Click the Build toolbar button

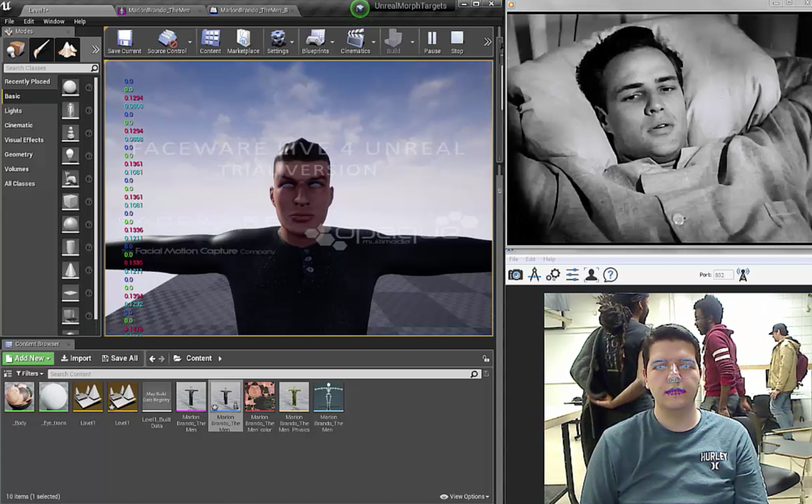click(394, 42)
